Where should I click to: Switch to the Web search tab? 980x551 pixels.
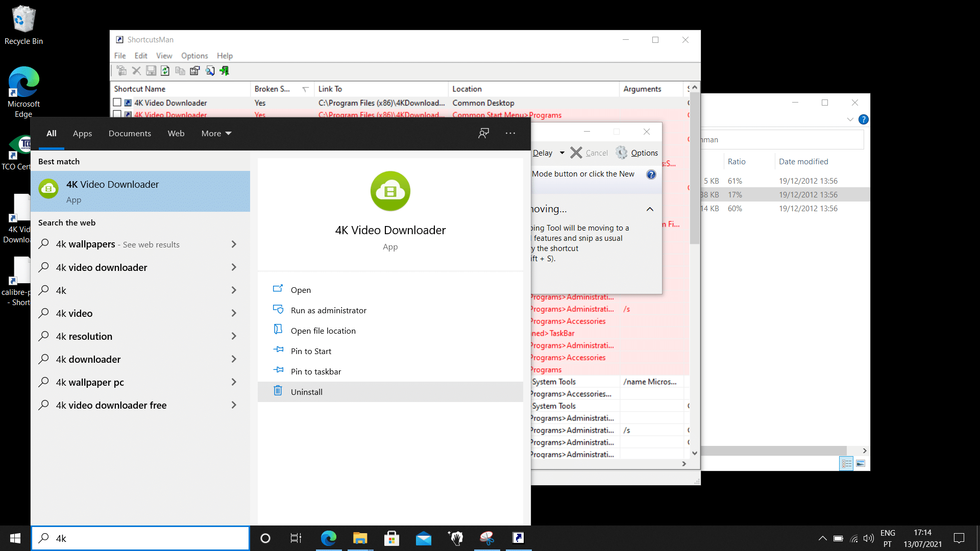coord(176,134)
